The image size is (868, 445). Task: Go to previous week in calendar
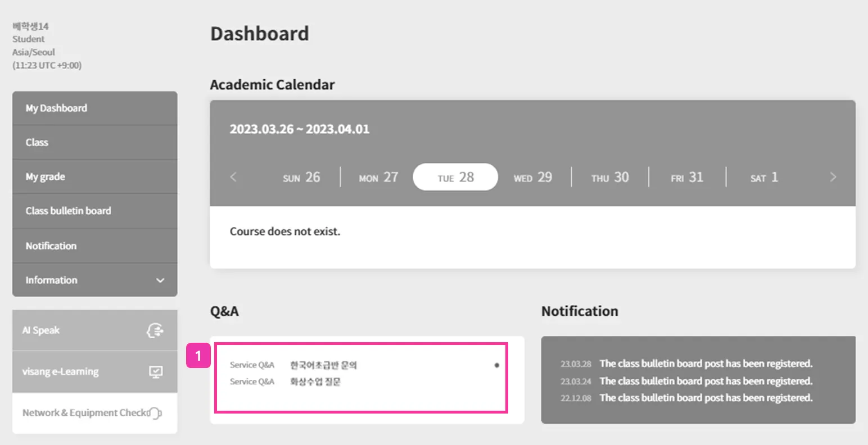click(x=233, y=178)
